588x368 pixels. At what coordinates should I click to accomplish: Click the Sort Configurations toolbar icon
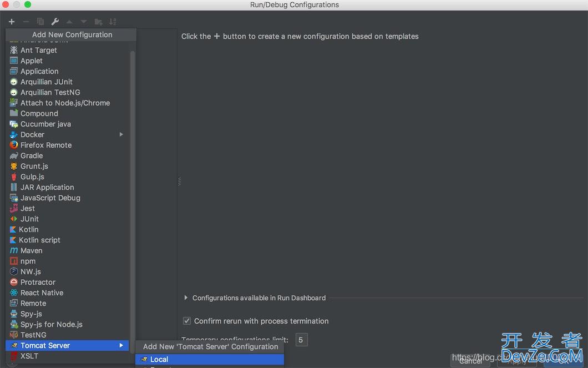pos(113,22)
